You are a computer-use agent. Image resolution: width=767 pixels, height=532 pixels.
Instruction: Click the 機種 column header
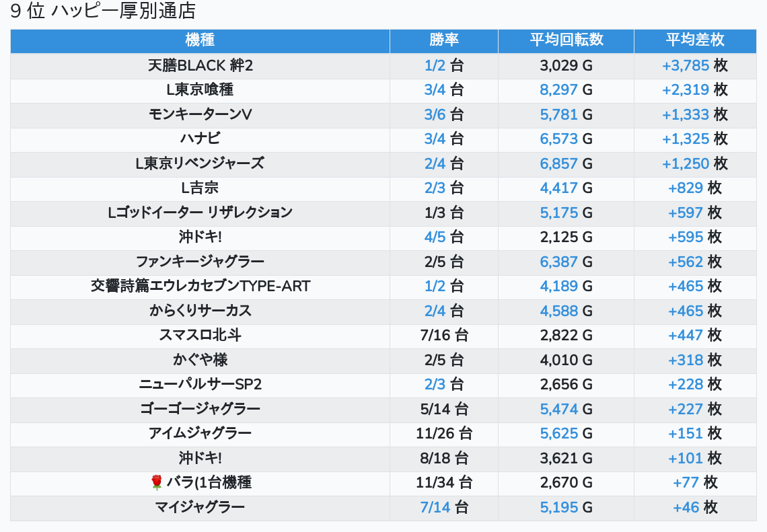point(200,40)
